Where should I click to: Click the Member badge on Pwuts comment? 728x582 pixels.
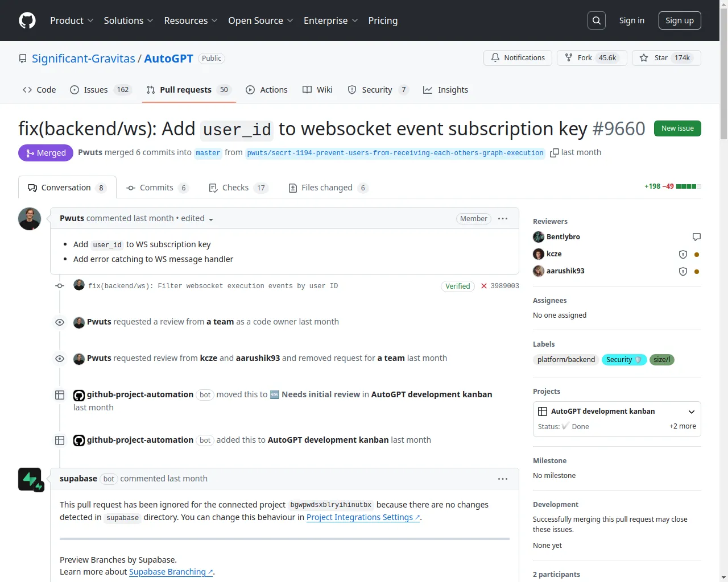click(474, 219)
